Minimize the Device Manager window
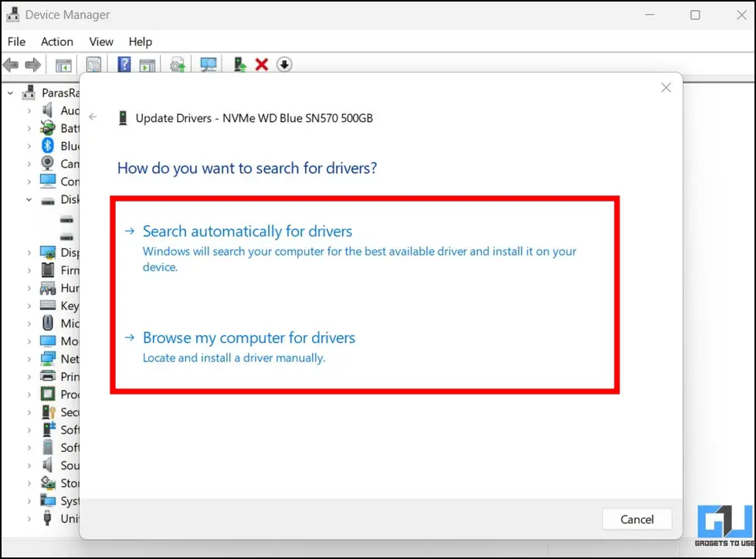 (649, 15)
